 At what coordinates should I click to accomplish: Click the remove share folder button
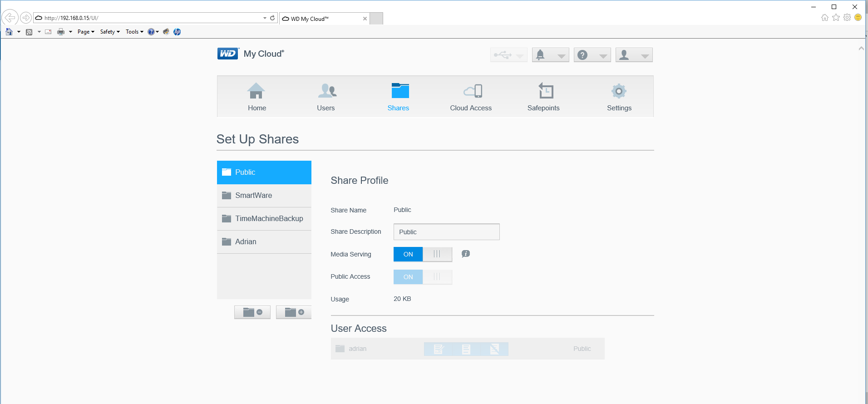tap(252, 312)
